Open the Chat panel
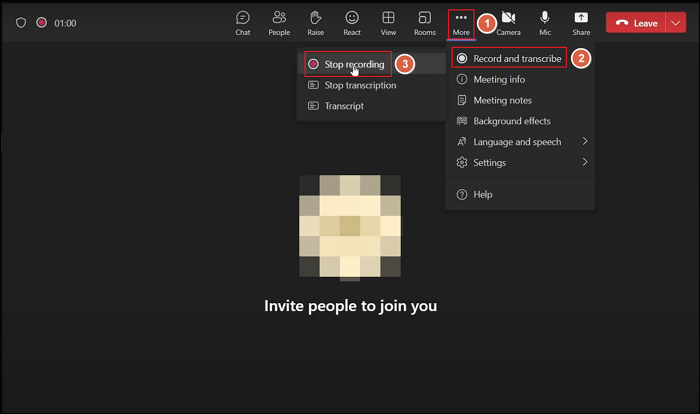 pyautogui.click(x=243, y=22)
